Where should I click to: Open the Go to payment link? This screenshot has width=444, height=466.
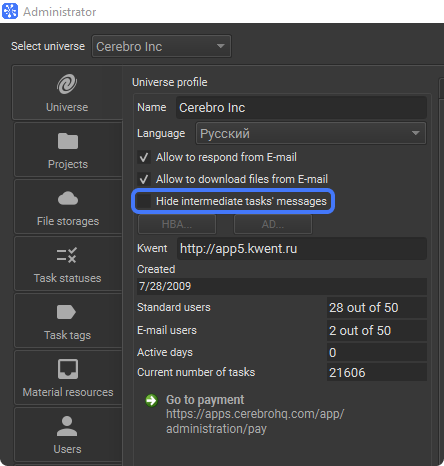tap(205, 400)
